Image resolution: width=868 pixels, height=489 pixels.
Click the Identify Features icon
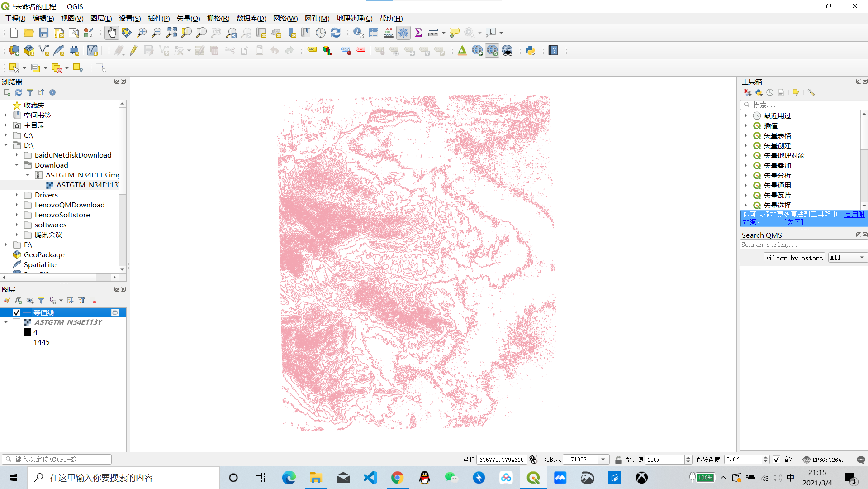coord(358,32)
